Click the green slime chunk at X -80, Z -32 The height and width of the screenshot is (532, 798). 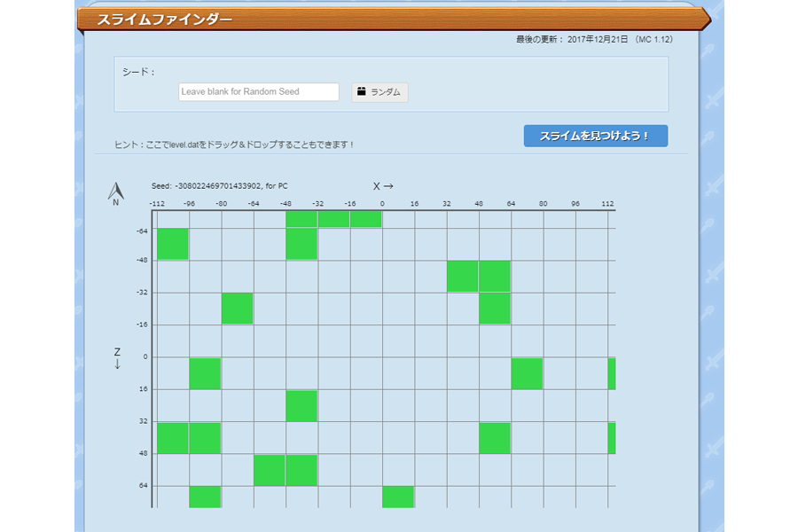click(237, 309)
